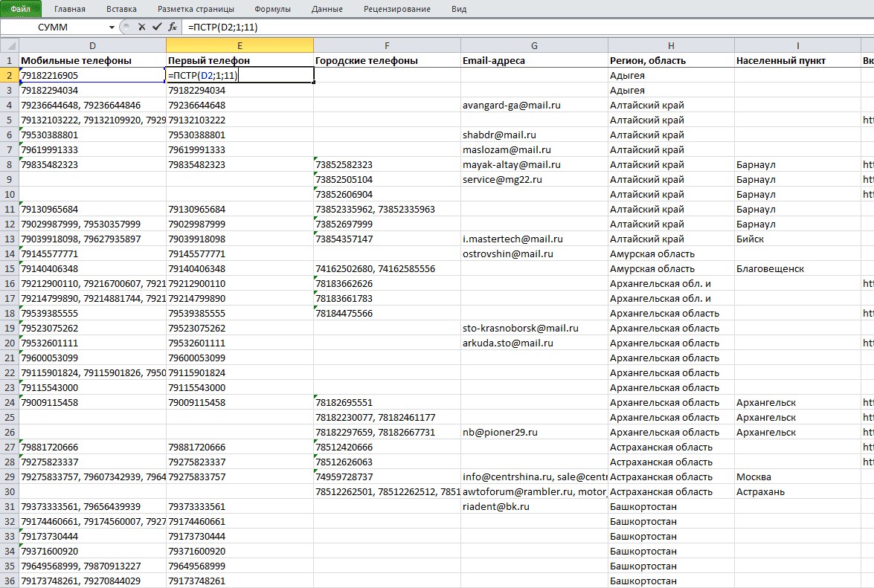Select Адыгея cell in row 2

click(671, 75)
